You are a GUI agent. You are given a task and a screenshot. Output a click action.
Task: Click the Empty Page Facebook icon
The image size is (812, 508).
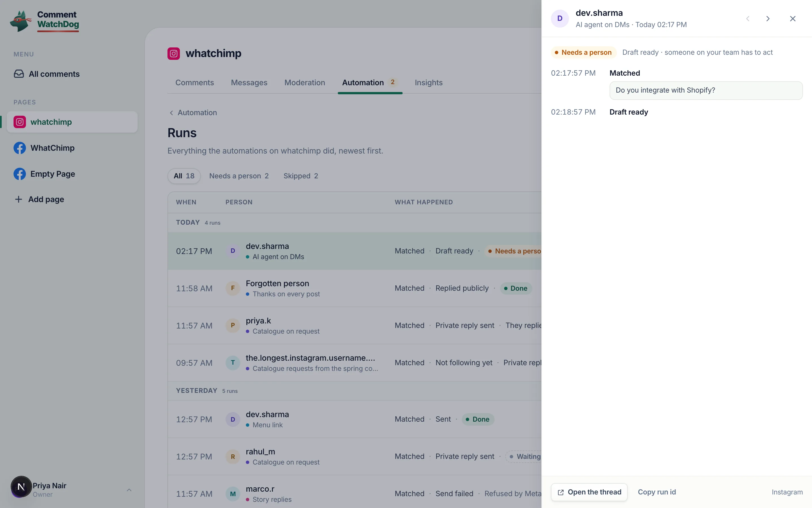(x=20, y=174)
